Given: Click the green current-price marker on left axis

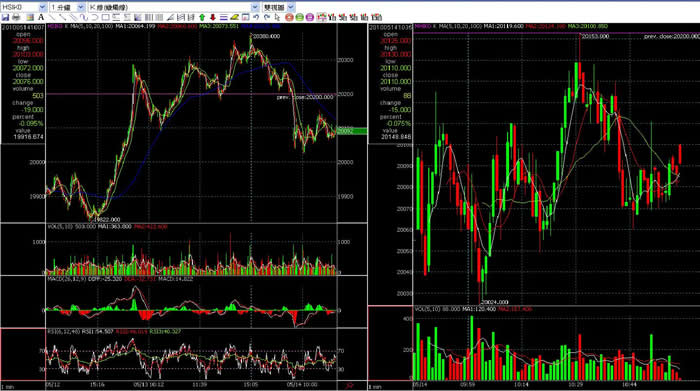Looking at the screenshot, I should click(x=352, y=131).
